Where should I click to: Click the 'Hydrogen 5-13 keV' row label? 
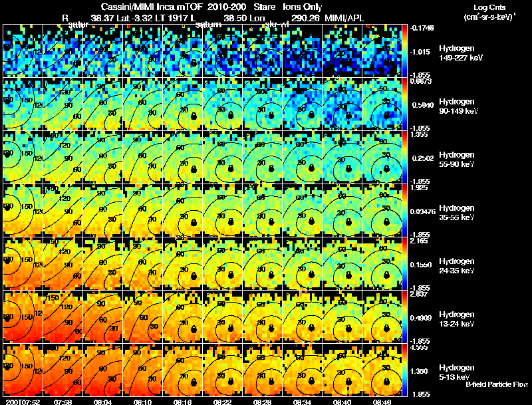tap(457, 372)
